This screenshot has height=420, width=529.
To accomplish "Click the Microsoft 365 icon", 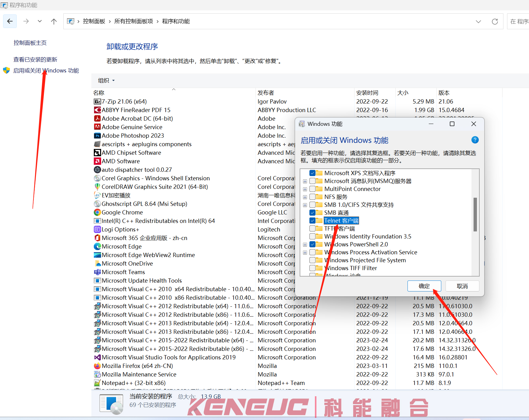I will click(x=97, y=238).
